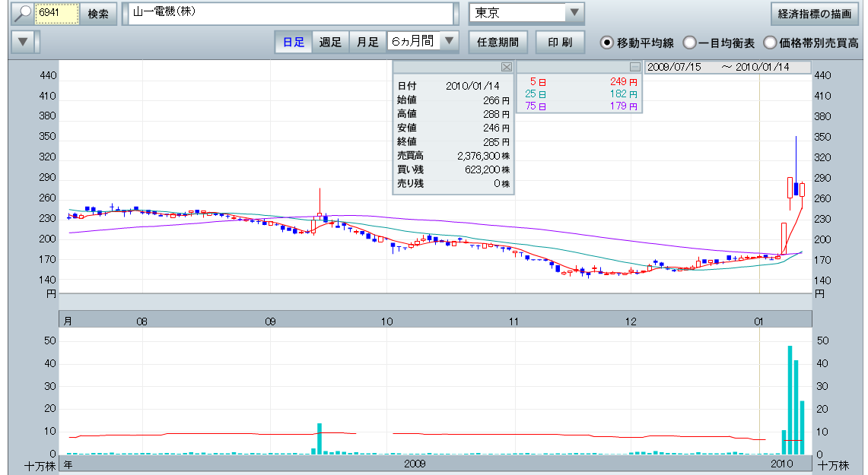Focus the stock code field showing 6941

pyautogui.click(x=57, y=14)
